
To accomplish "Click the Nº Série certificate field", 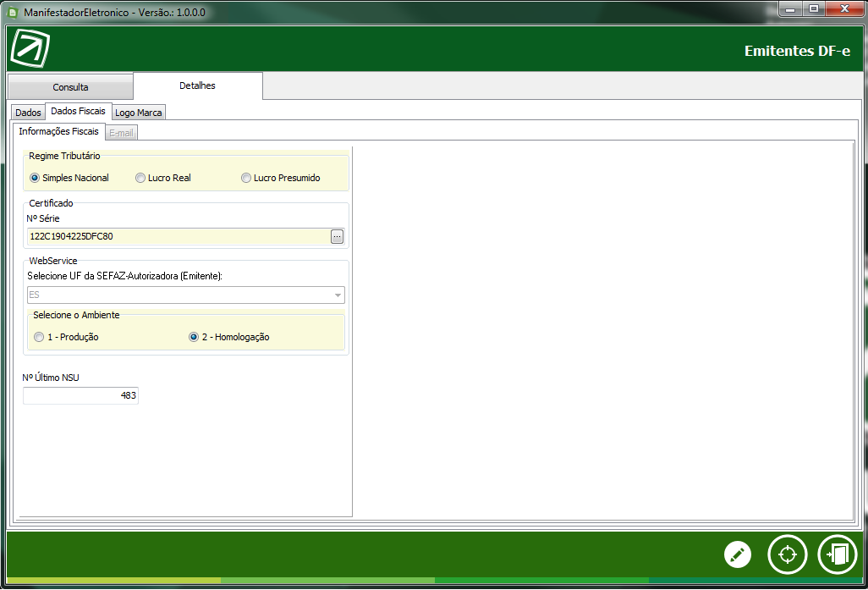I will click(x=179, y=236).
